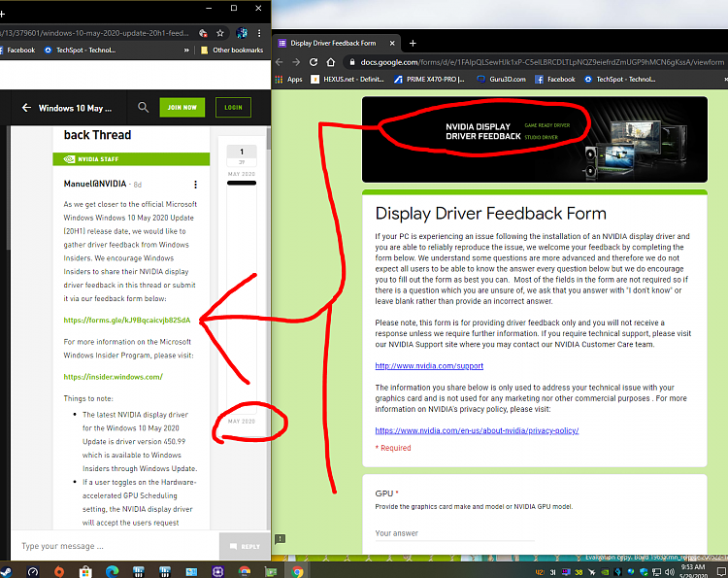Open Steam from the taskbar
Viewport: 728px width, 578px height.
point(6,572)
